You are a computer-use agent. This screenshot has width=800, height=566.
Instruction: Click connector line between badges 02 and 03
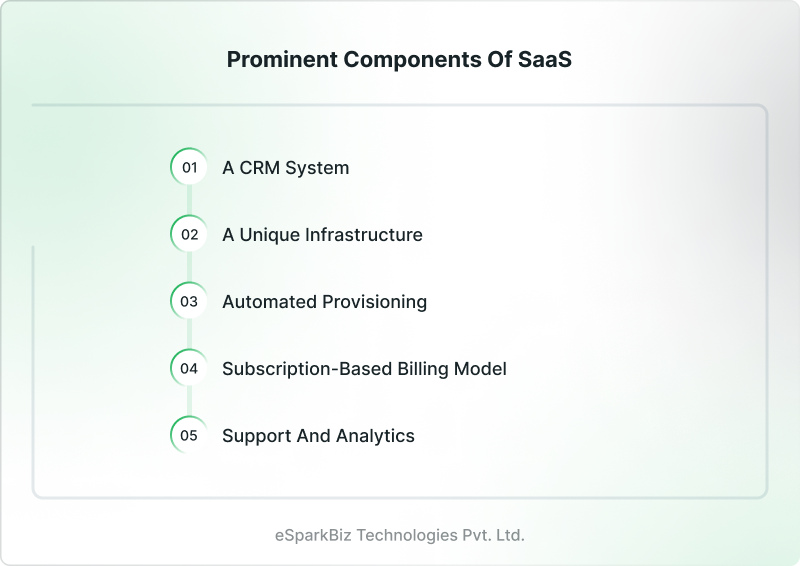tap(189, 267)
